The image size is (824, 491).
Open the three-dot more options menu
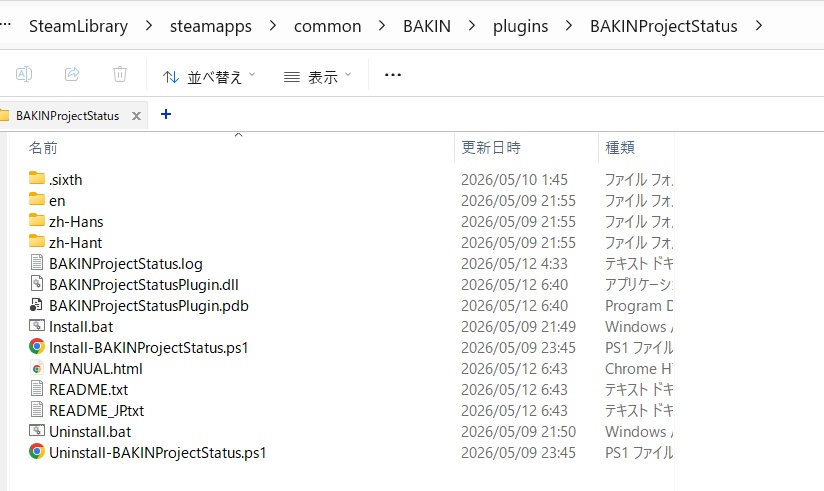393,75
